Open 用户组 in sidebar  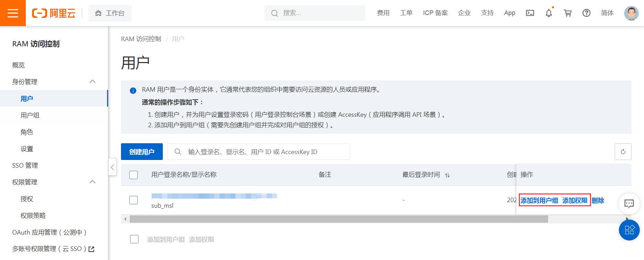pos(30,115)
